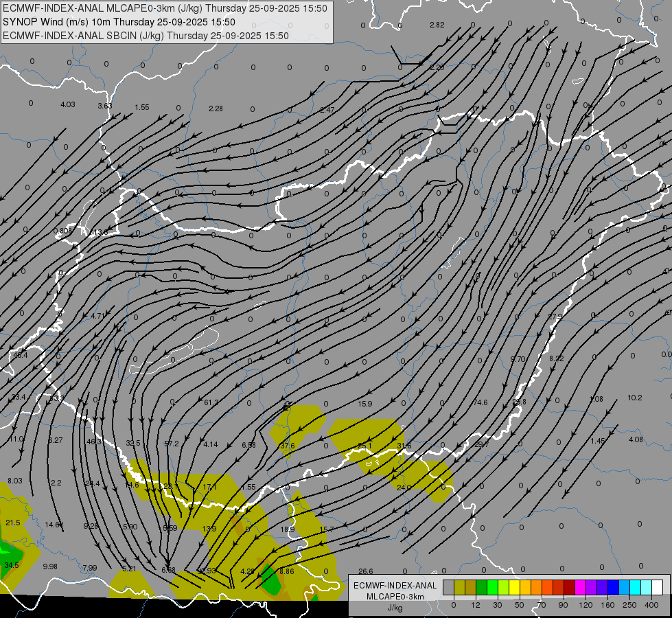
Task: Click the map value 1.08
Action: click(x=596, y=399)
